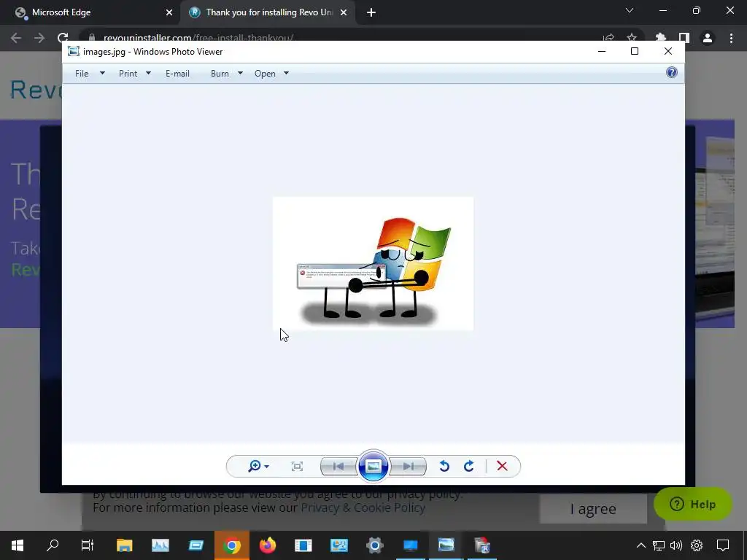Viewport: 747px width, 560px height.
Task: Open the Windows Start menu
Action: [18, 545]
